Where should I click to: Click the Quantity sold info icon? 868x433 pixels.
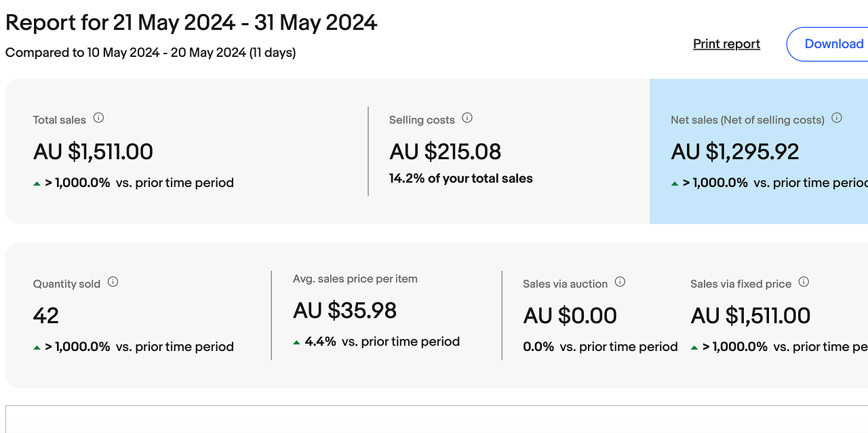point(113,282)
